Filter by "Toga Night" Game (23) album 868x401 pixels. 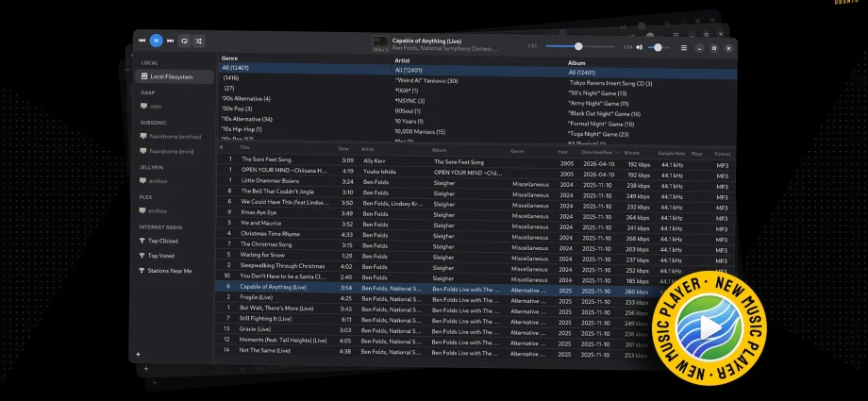(598, 134)
